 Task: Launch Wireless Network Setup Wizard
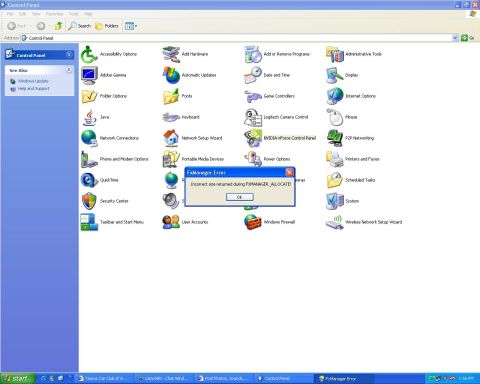(x=364, y=222)
